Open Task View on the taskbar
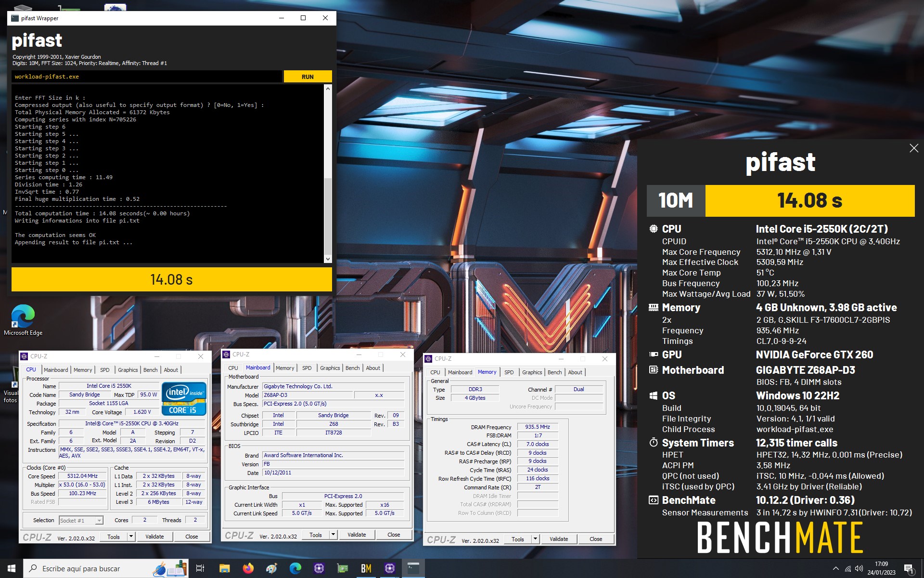924x578 pixels. pyautogui.click(x=200, y=568)
